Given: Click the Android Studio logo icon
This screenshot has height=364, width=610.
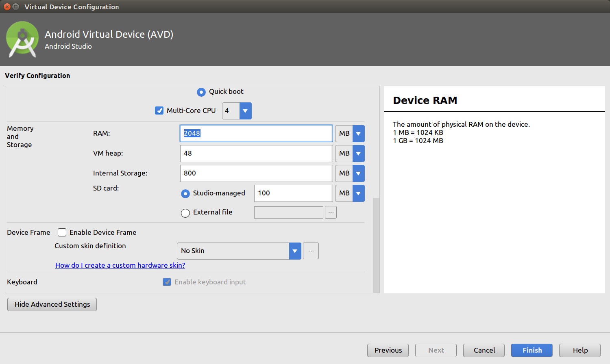Looking at the screenshot, I should click(x=22, y=39).
